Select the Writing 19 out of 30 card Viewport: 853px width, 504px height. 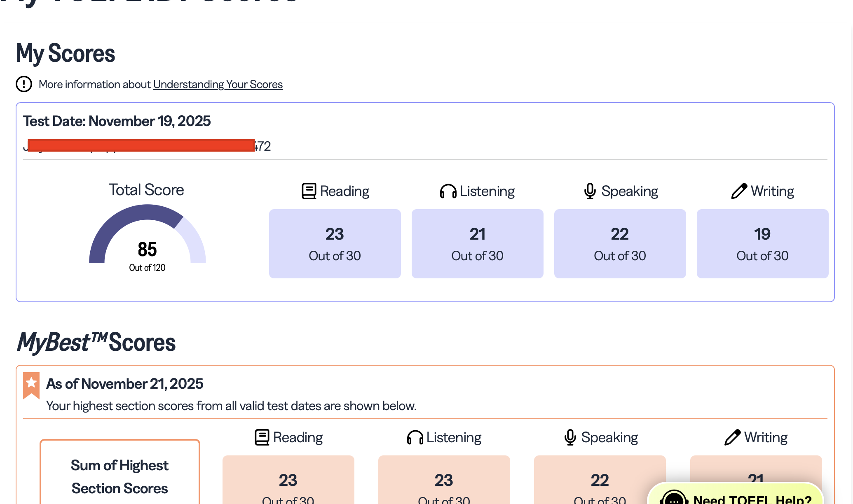762,244
